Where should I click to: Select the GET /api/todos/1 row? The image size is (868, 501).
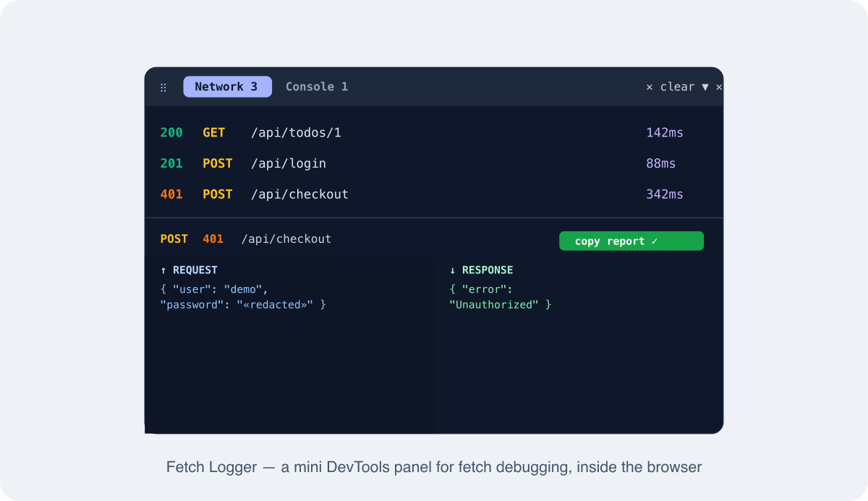click(x=434, y=133)
